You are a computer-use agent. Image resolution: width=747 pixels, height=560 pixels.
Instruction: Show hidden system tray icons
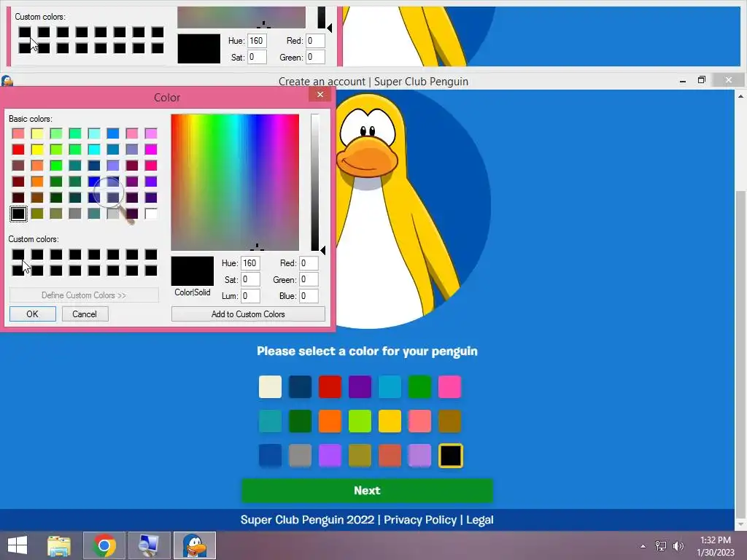[643, 546]
